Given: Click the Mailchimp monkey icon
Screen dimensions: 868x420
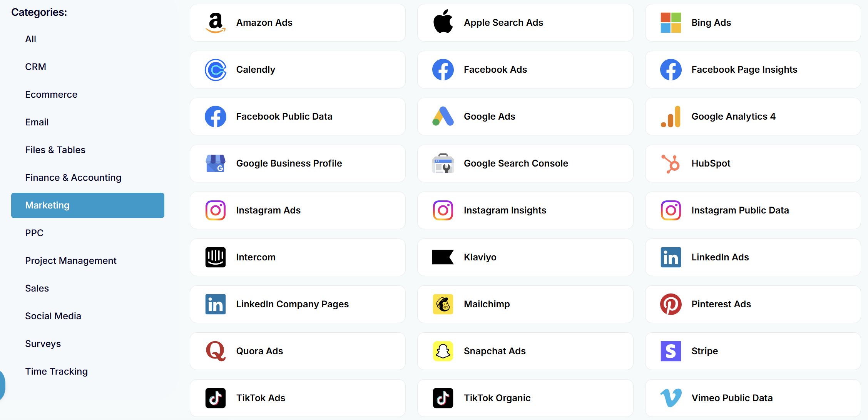Looking at the screenshot, I should click(443, 304).
